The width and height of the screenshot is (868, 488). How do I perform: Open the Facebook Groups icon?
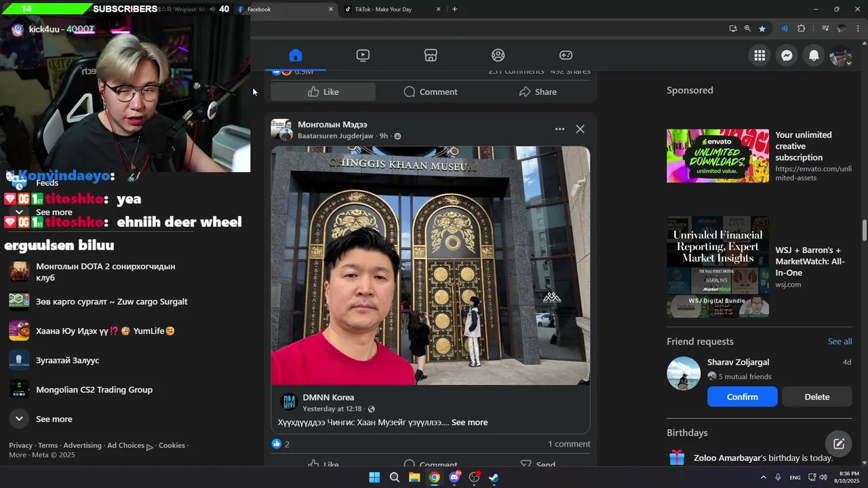click(498, 55)
